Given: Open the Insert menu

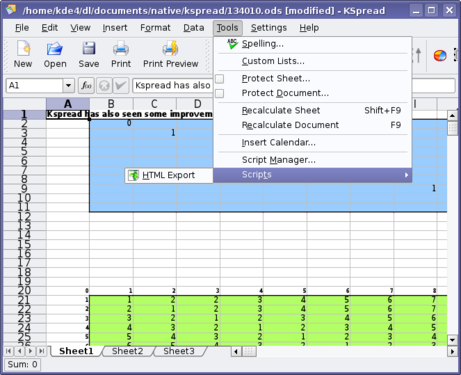Looking at the screenshot, I should click(x=115, y=28).
